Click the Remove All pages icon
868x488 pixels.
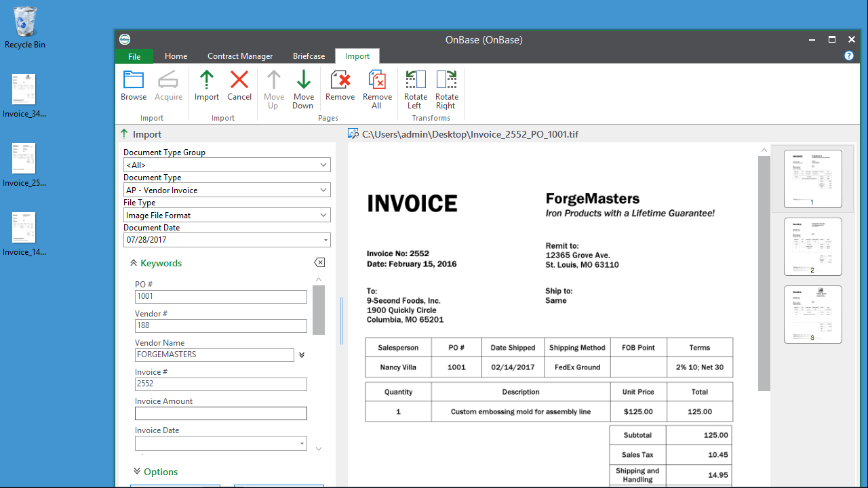point(377,81)
